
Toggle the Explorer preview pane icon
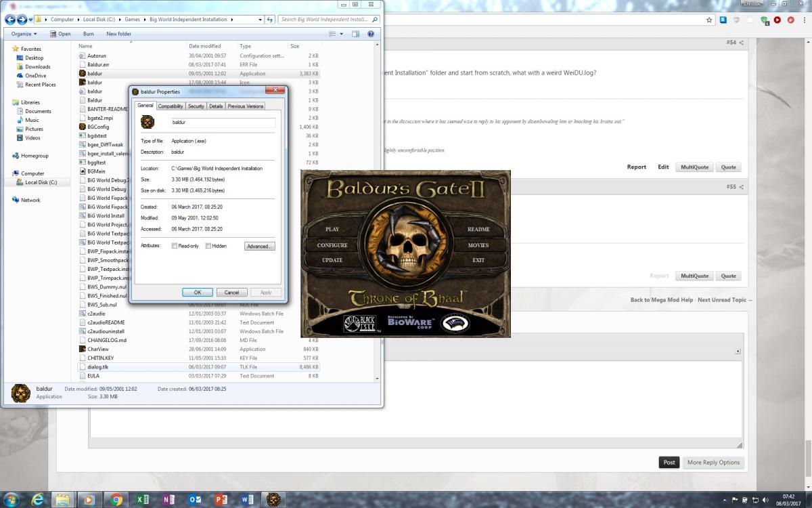(x=357, y=34)
